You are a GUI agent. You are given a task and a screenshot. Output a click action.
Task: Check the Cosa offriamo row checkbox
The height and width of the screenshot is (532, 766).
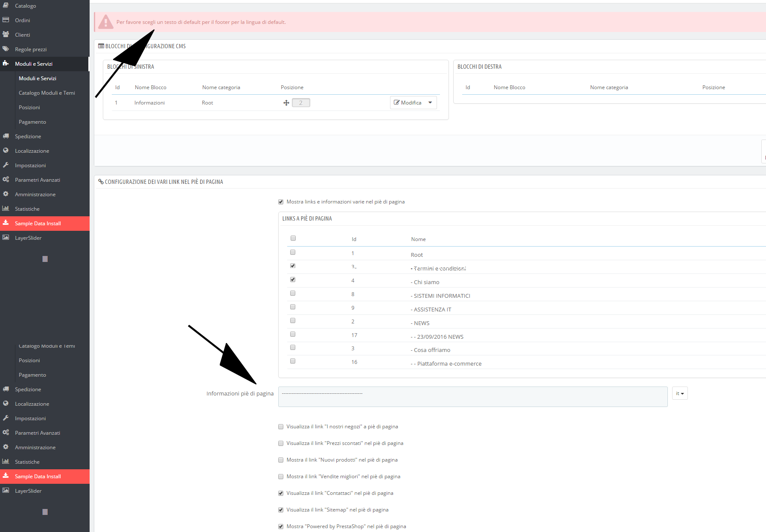tap(293, 347)
